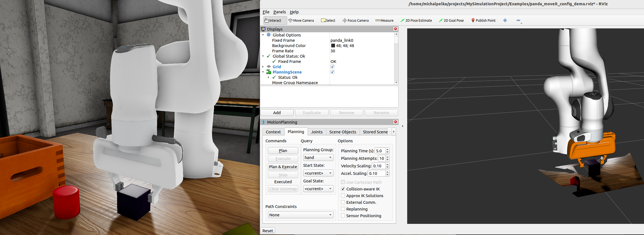Click the Publish Point tool
Viewport: 644px width, 235px height.
click(483, 20)
